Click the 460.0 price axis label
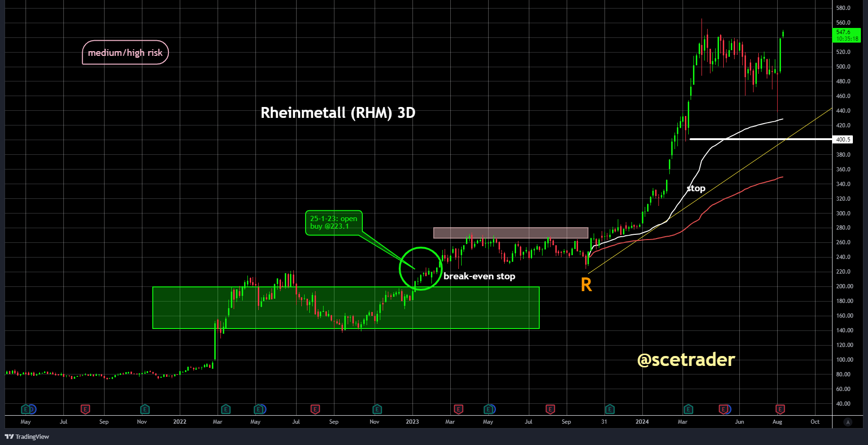868x445 pixels. (x=843, y=96)
